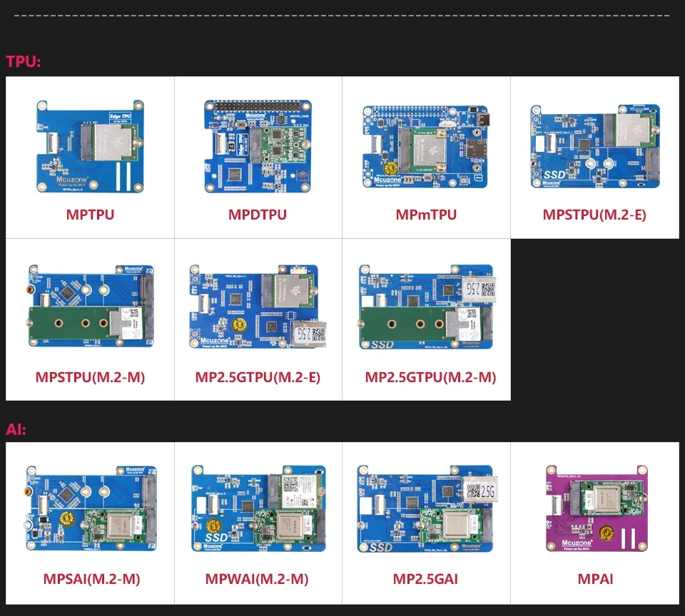Click the purple MPAI board image
The height and width of the screenshot is (616, 685).
coord(594,509)
